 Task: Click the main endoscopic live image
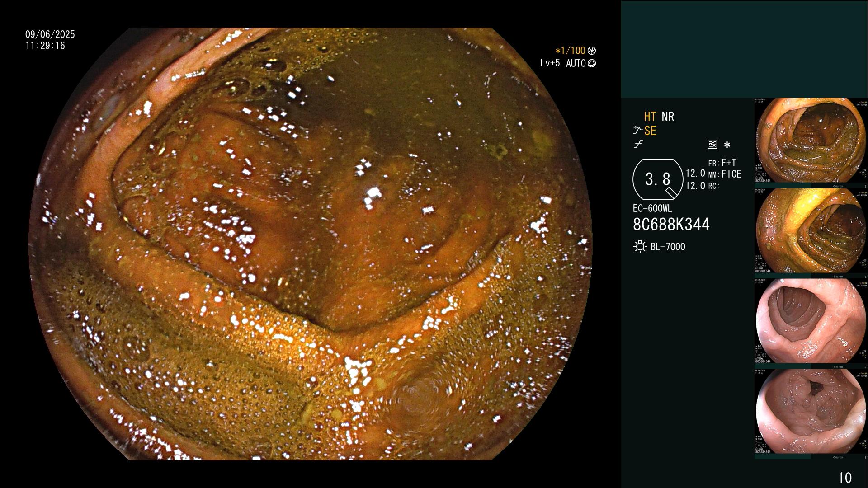tap(311, 244)
